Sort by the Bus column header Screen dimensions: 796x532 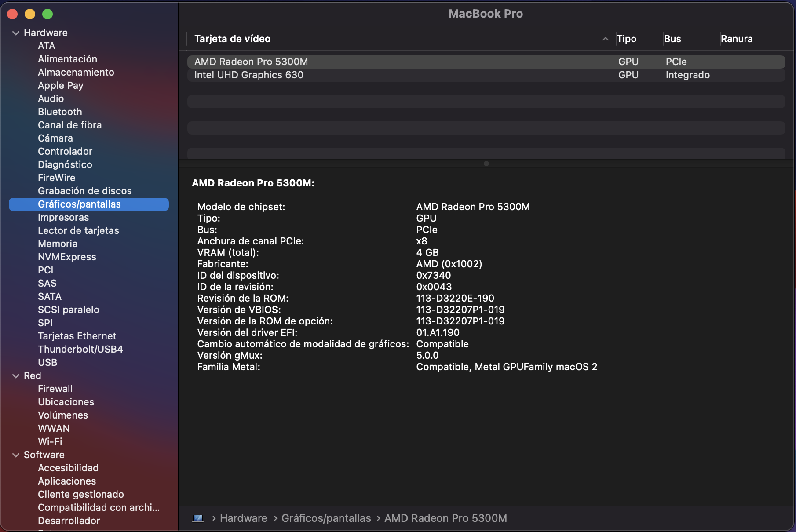[672, 39]
